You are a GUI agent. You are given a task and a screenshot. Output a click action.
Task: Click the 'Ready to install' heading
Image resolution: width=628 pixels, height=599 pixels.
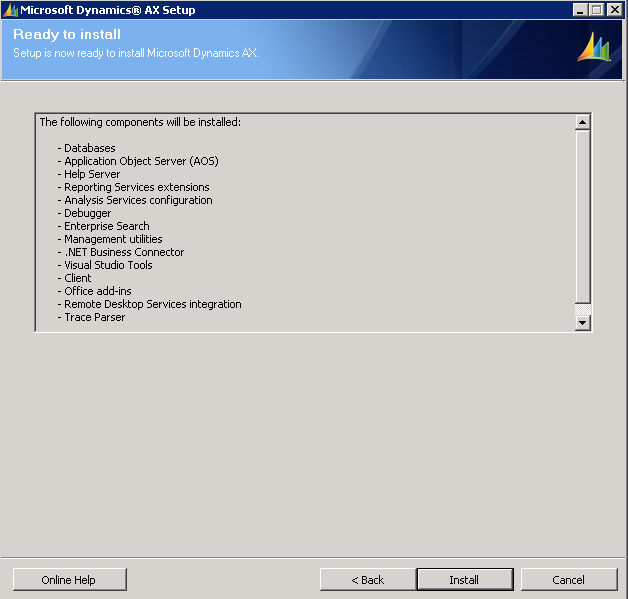67,34
